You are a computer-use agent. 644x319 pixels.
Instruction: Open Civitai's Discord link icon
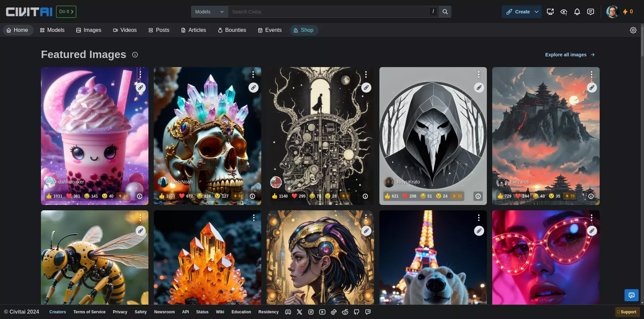(288, 312)
